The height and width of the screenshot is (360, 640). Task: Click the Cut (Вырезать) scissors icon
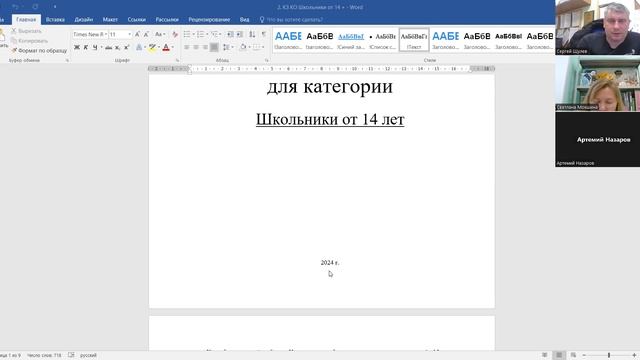pyautogui.click(x=14, y=31)
